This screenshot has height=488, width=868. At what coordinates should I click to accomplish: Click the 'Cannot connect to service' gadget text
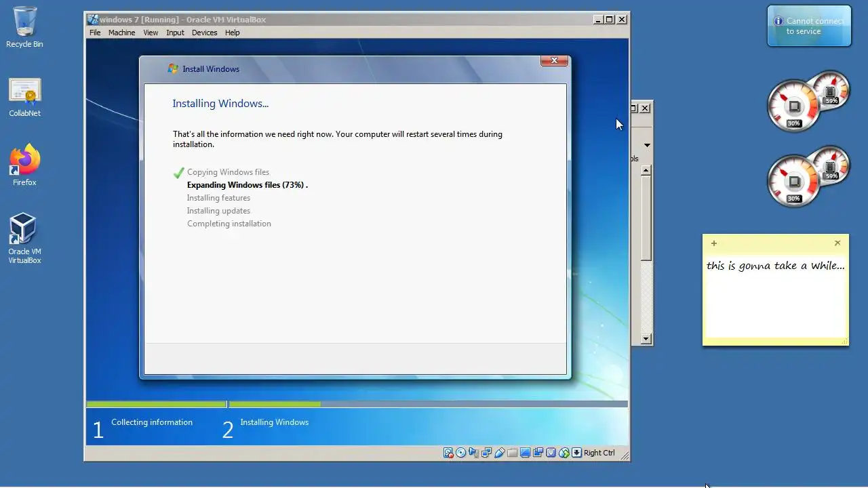(814, 26)
